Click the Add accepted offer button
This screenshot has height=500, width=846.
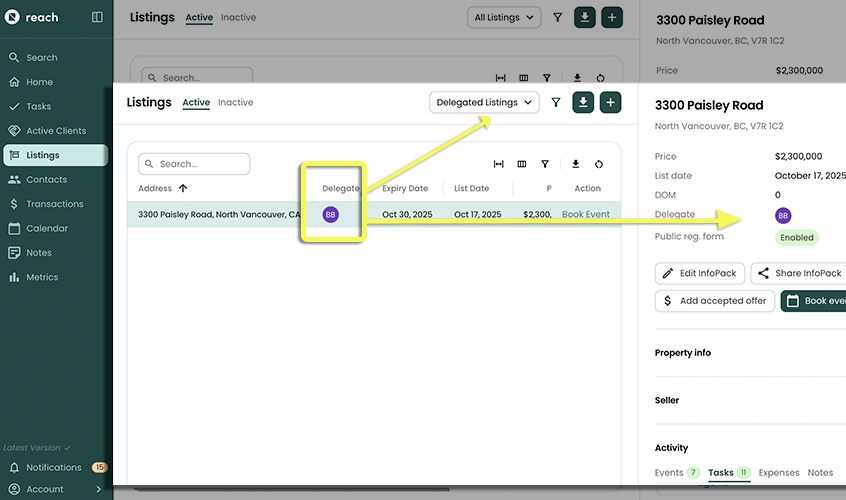click(x=714, y=301)
